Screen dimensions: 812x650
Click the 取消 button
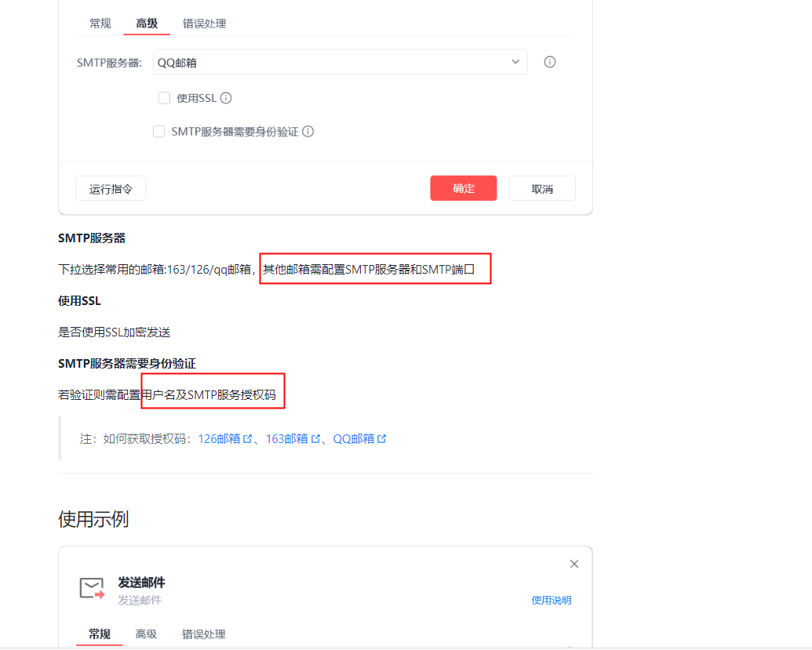click(x=542, y=188)
